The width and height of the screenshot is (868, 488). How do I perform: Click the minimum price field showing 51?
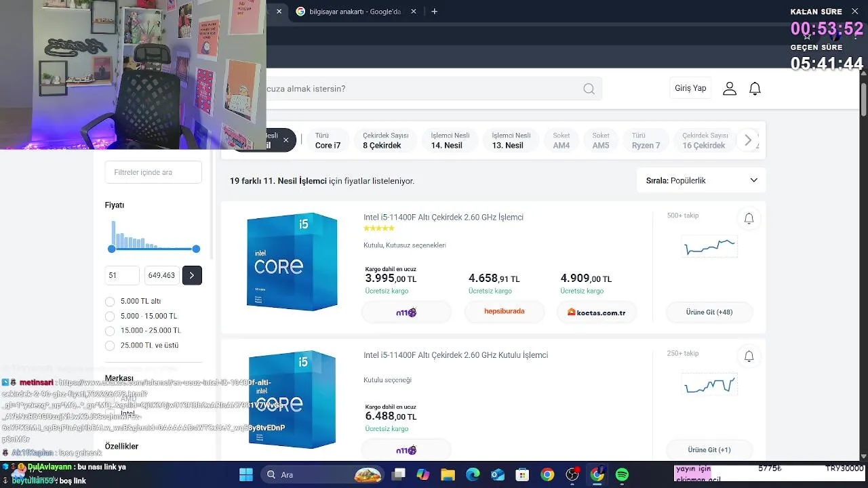point(122,275)
